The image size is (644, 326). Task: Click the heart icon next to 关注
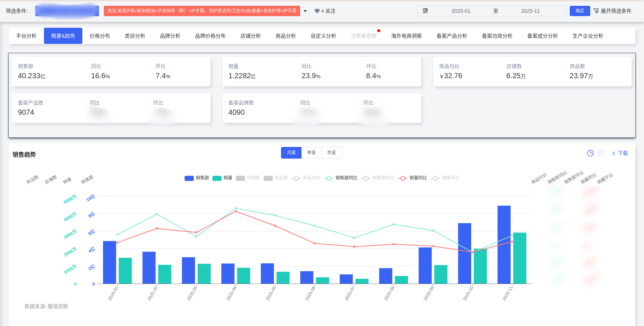click(x=317, y=11)
